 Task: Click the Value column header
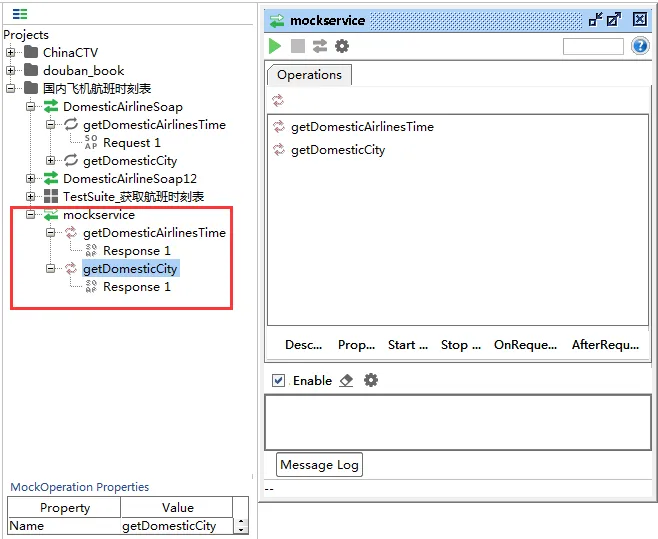pyautogui.click(x=178, y=508)
